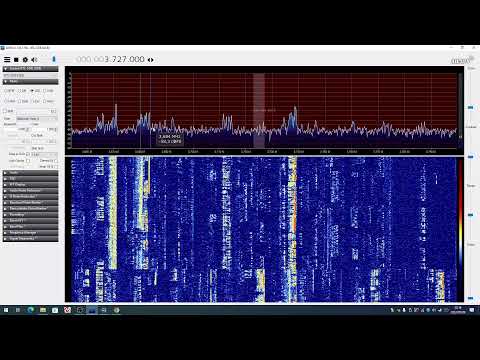Expand the Recording panel
Viewport: 480px width, 360px height.
tap(30, 215)
